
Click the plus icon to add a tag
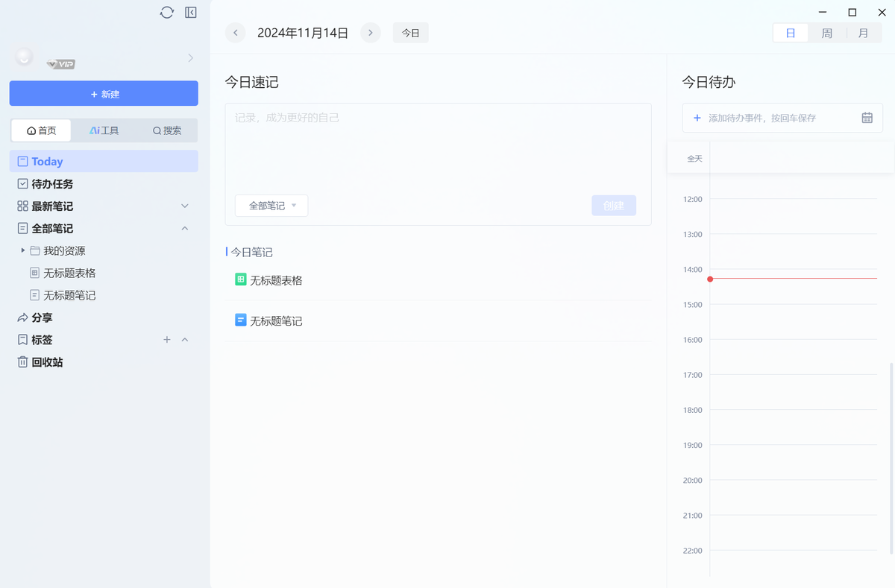tap(166, 340)
